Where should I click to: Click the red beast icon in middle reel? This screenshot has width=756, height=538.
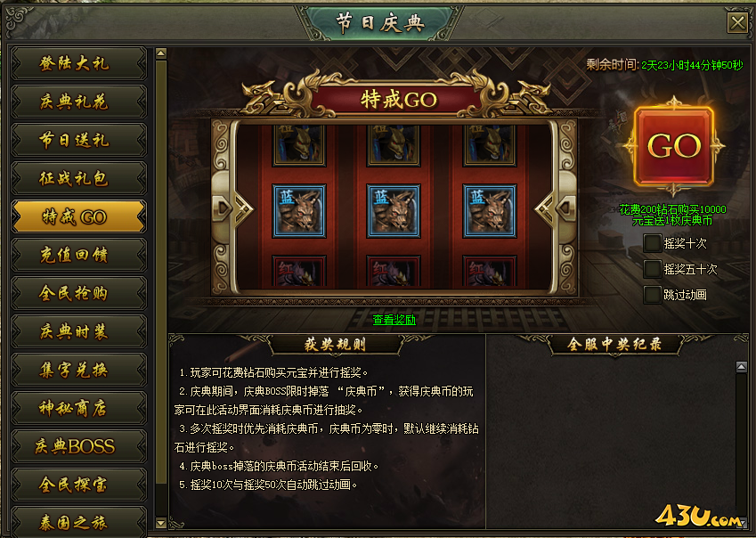(x=394, y=271)
